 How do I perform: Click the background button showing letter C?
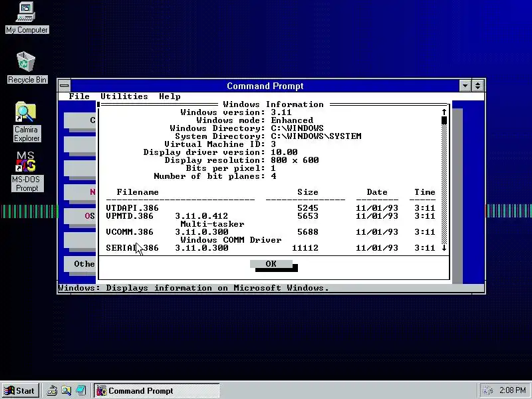pos(80,120)
